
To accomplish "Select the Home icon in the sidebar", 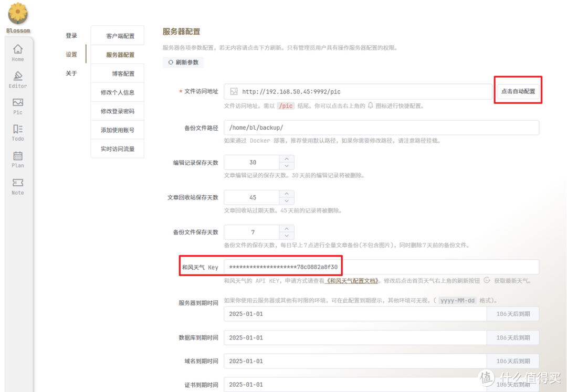I will click(x=17, y=51).
